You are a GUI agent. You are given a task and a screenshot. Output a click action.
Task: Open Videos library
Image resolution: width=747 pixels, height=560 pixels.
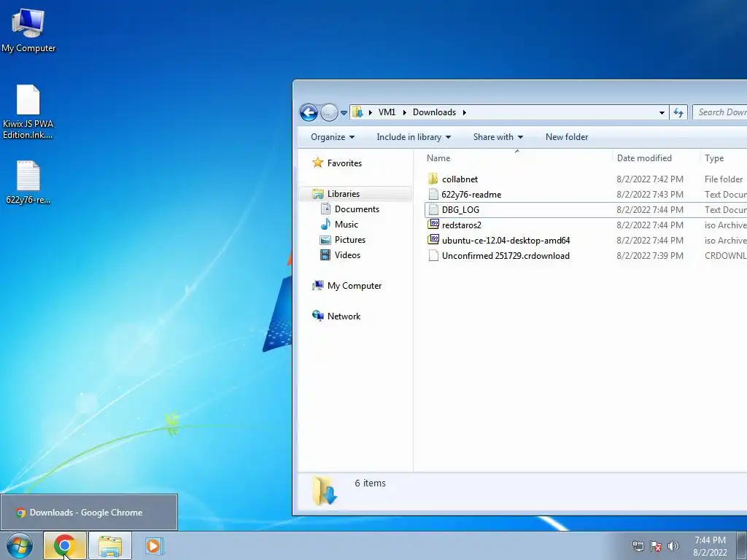(x=347, y=255)
